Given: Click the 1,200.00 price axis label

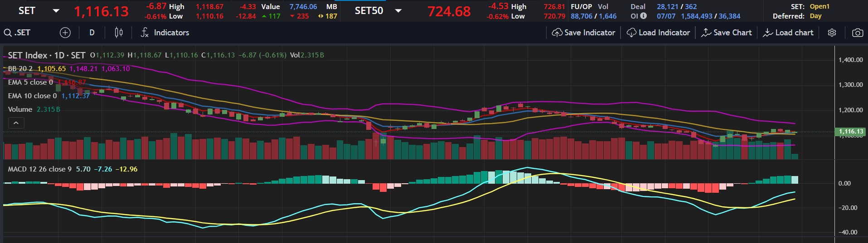Looking at the screenshot, I should [851, 110].
